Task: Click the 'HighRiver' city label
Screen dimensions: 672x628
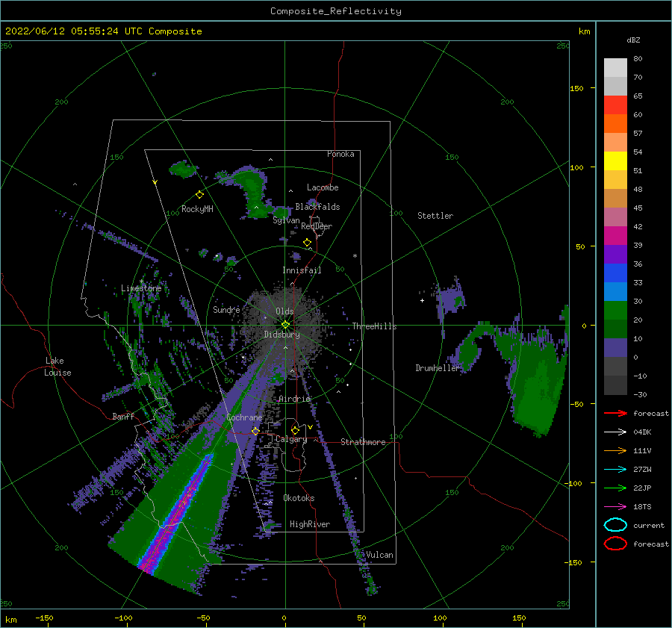Action: click(310, 524)
